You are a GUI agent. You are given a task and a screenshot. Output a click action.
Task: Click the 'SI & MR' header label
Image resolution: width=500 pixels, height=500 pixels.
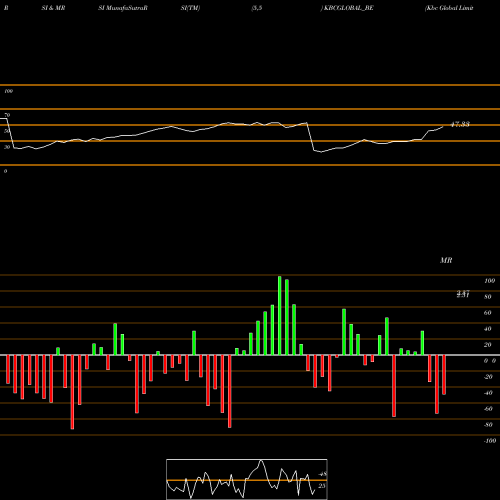pyautogui.click(x=53, y=8)
